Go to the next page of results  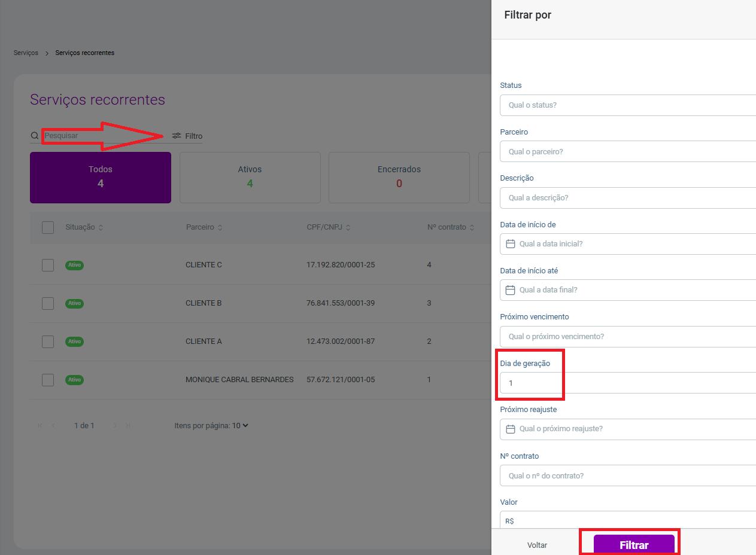(x=115, y=426)
